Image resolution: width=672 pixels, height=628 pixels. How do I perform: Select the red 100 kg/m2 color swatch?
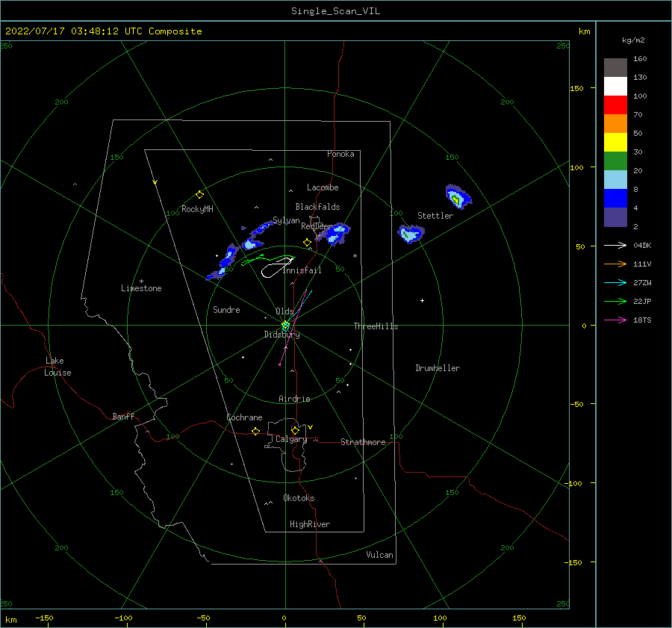pyautogui.click(x=615, y=105)
